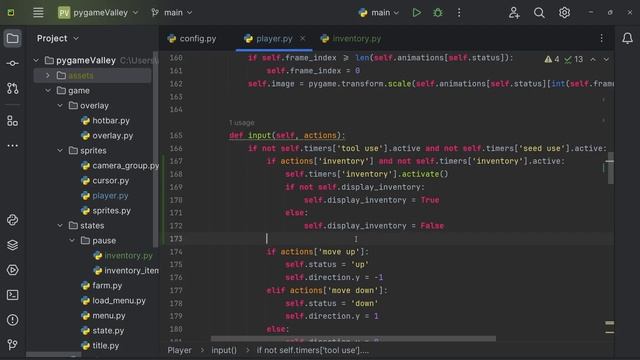Screen dimensions: 640x360
Task: Open the main branch dropdown
Action: tap(171, 13)
